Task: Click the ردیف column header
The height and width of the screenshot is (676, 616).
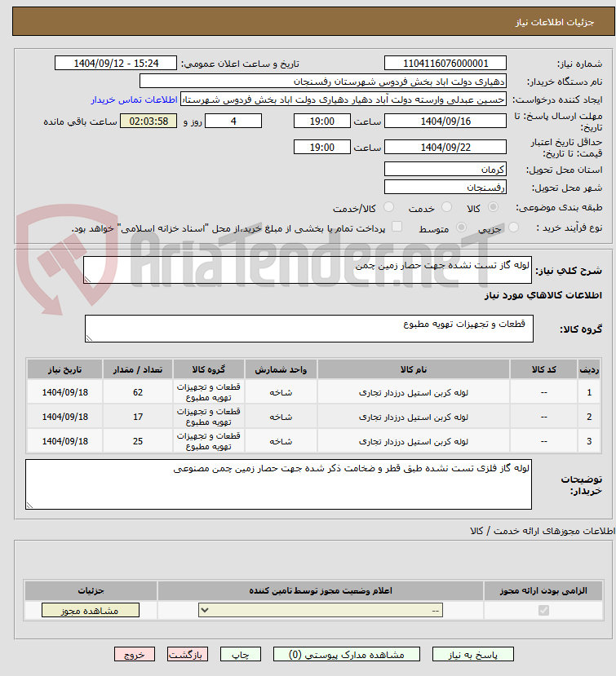Action: [x=589, y=369]
